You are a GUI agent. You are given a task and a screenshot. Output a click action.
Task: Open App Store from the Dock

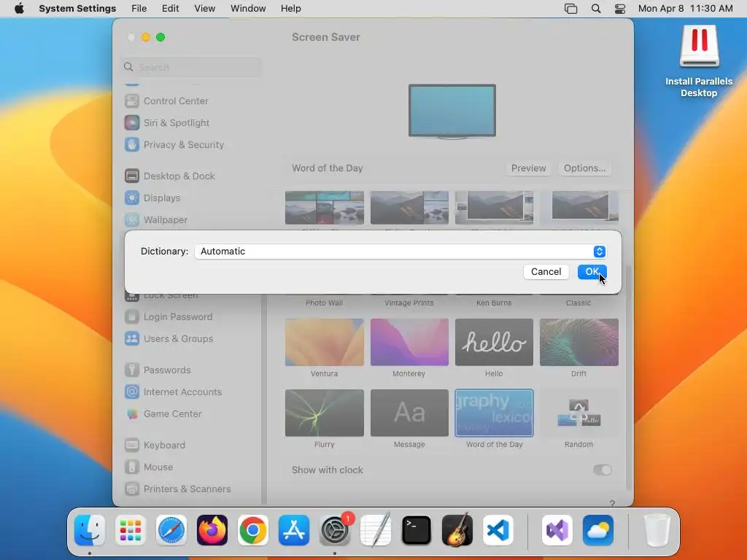294,531
